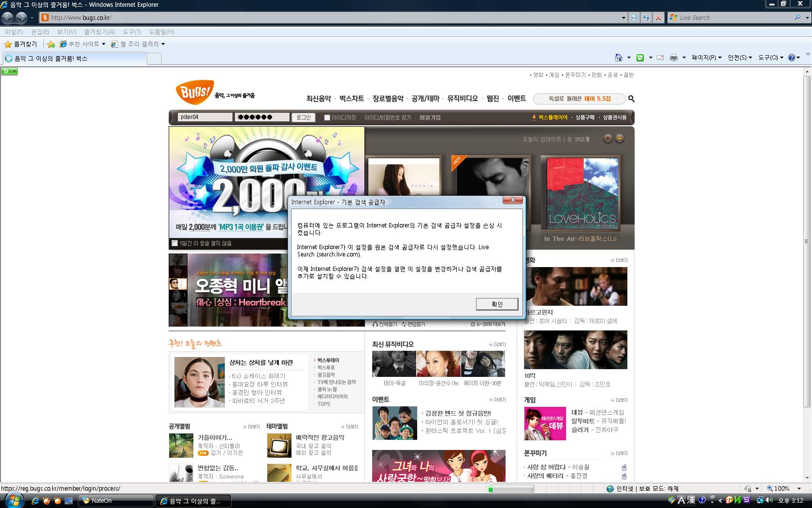Open the 편집(E) menu
The image size is (812, 508).
[40, 32]
